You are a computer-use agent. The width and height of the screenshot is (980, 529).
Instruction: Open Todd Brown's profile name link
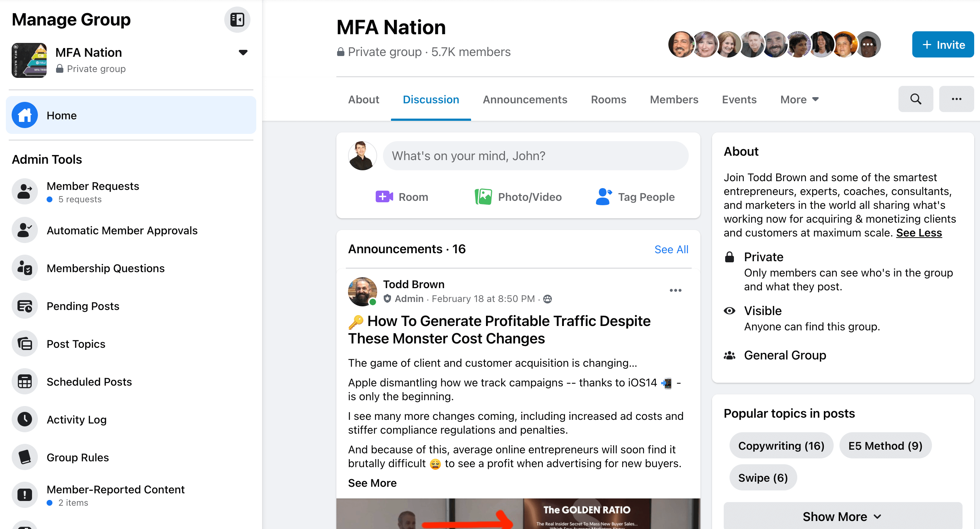414,285
